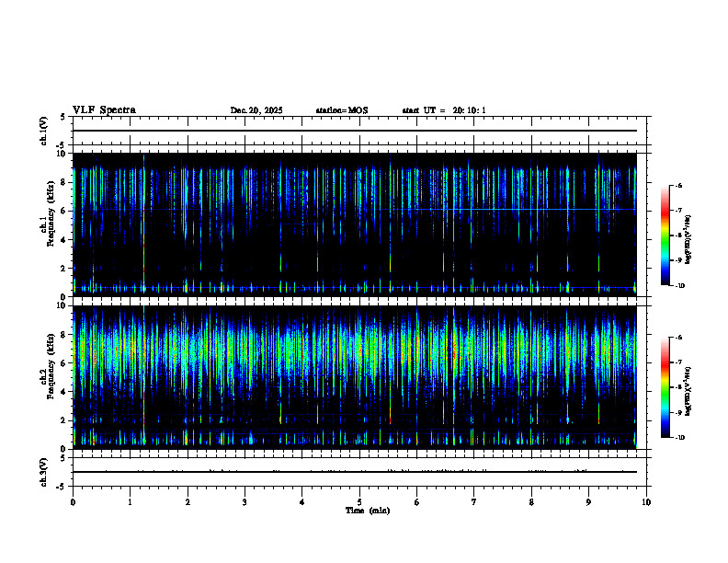The image size is (728, 563).
Task: Click the "ch.1(V)" axis label of the top waveform strip
Action: point(43,131)
